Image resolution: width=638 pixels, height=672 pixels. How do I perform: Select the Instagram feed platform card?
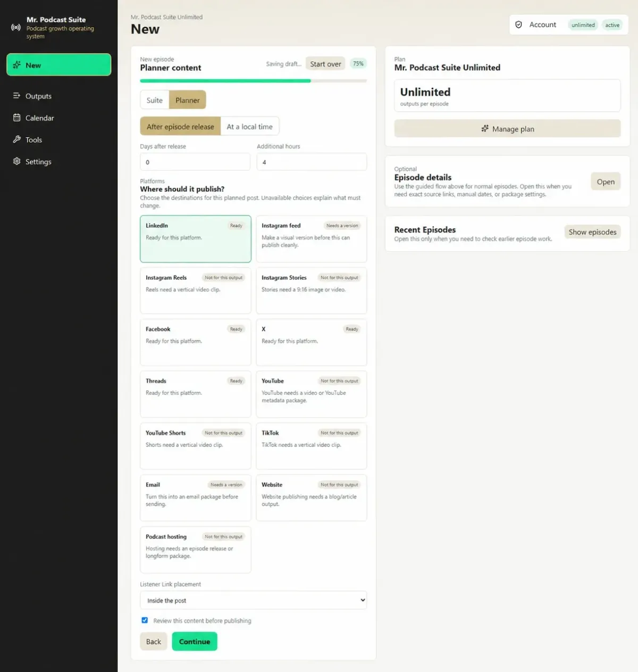click(x=311, y=239)
